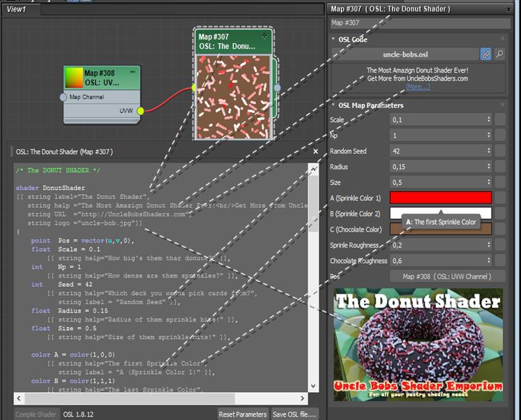Click the UVW output socket on Map #308

(141, 111)
